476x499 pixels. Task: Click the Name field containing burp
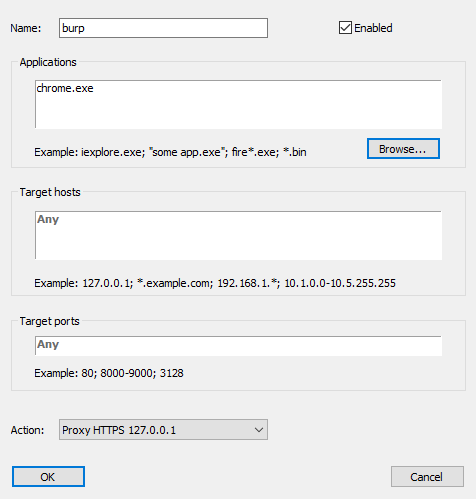click(x=163, y=28)
